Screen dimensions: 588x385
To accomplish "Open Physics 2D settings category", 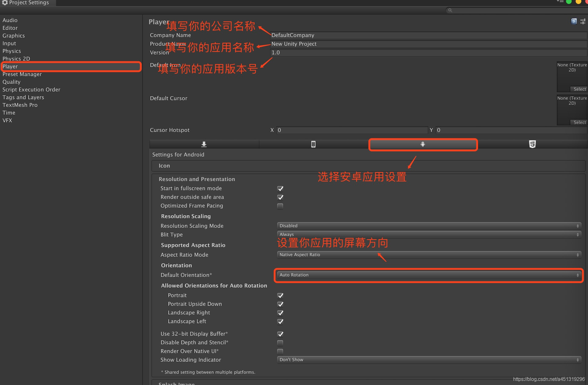I will tap(16, 59).
